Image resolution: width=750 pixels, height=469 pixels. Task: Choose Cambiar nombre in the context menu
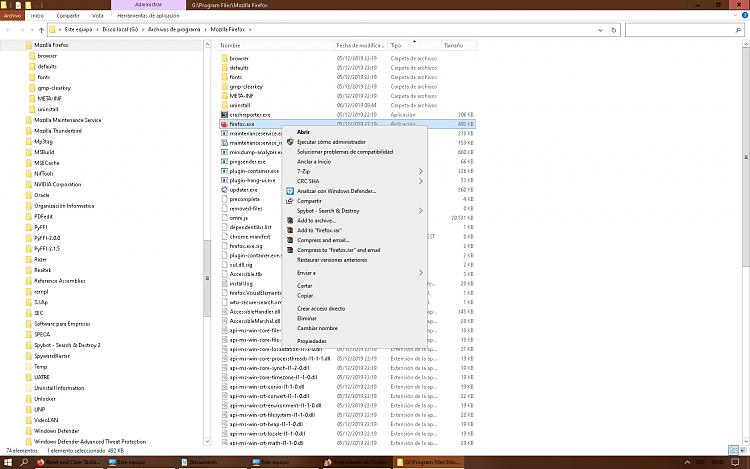tap(317, 328)
